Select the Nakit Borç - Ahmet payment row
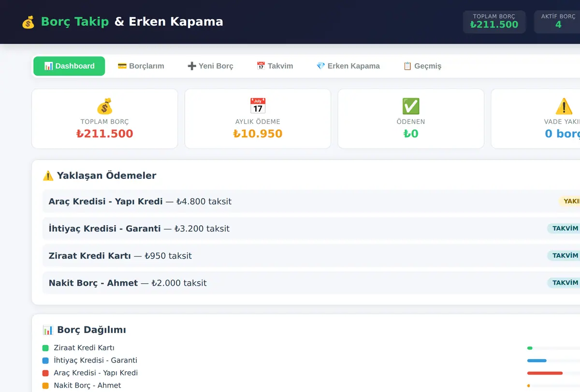 311,283
